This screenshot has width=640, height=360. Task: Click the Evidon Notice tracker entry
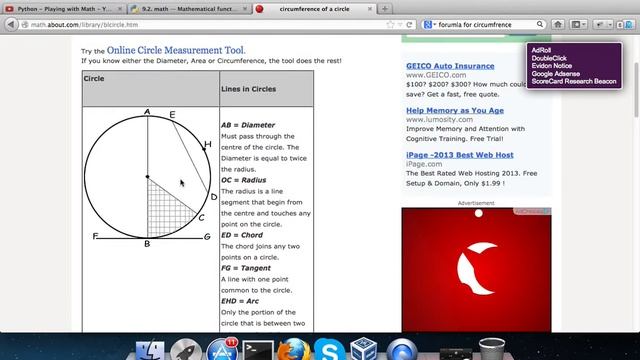coord(551,66)
